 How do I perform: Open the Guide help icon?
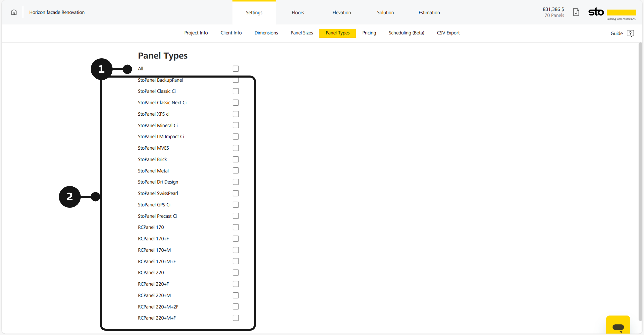(630, 33)
